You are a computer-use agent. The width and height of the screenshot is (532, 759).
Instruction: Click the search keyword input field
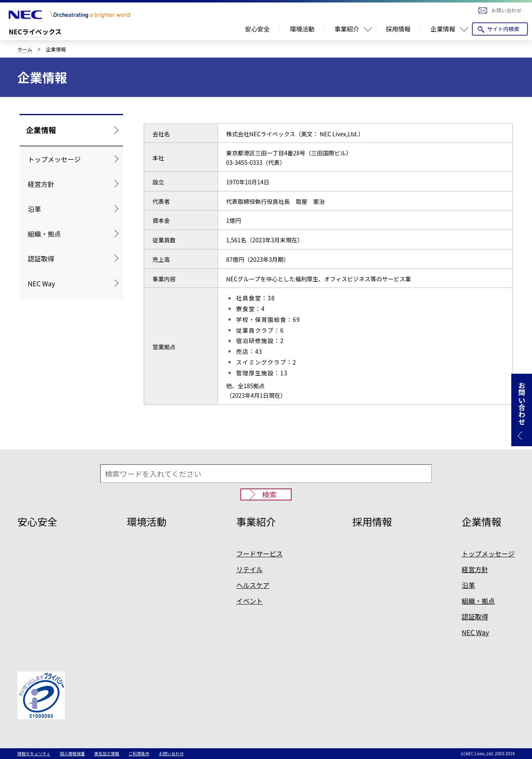pos(266,474)
